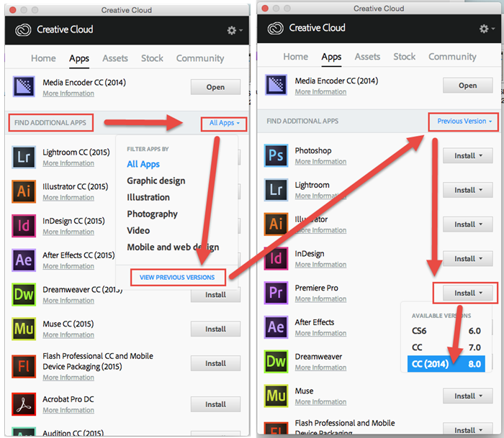Click After Effects CC (2015) Ae icon
Image resolution: width=504 pixels, height=438 pixels.
pyautogui.click(x=24, y=260)
